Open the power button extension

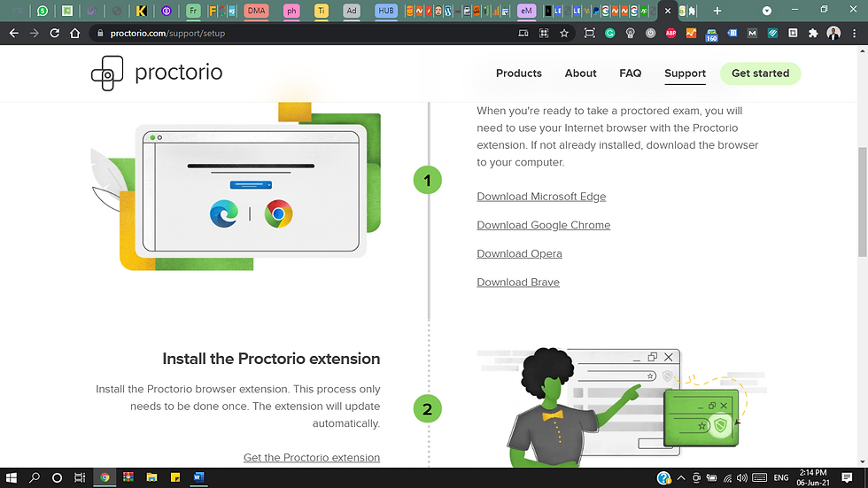click(x=650, y=33)
